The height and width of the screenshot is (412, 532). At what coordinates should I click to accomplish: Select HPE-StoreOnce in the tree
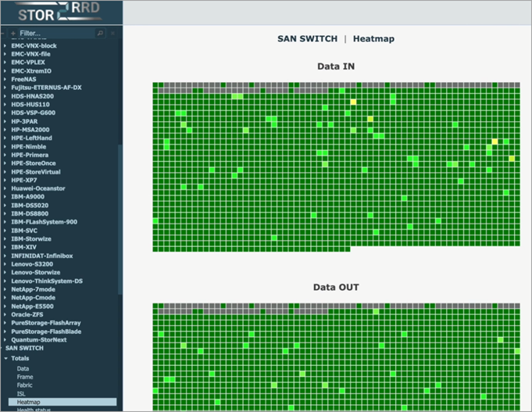[x=34, y=163]
